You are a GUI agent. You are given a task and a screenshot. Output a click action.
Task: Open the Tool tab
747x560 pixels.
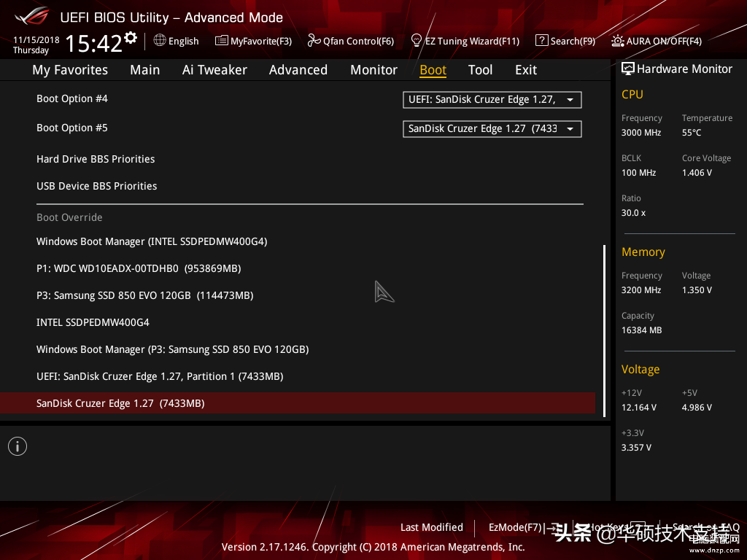480,70
